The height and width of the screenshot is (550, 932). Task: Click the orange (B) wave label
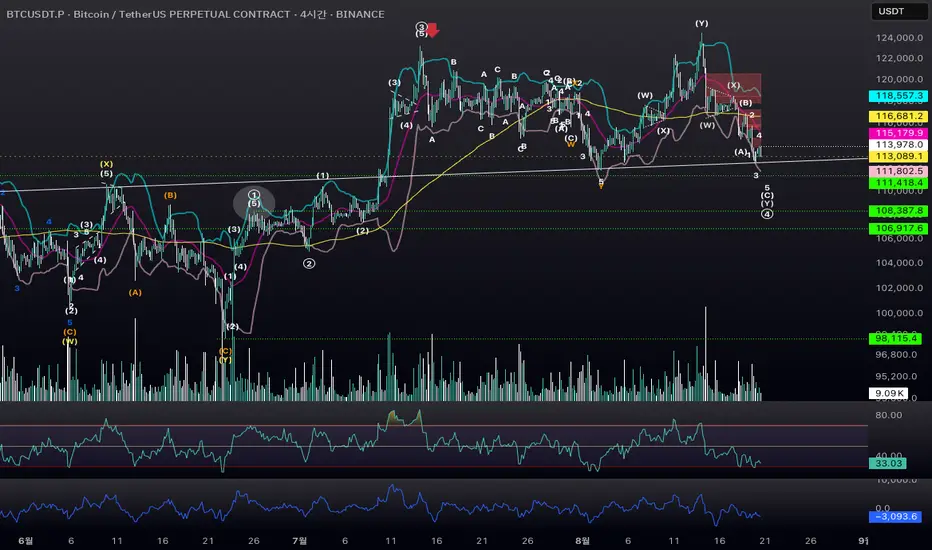click(x=170, y=196)
